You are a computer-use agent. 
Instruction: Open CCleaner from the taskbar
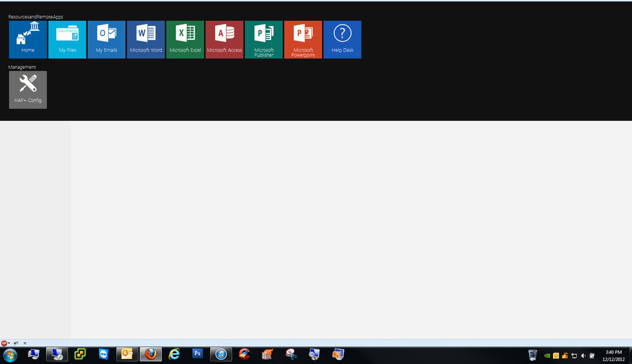[x=244, y=355]
